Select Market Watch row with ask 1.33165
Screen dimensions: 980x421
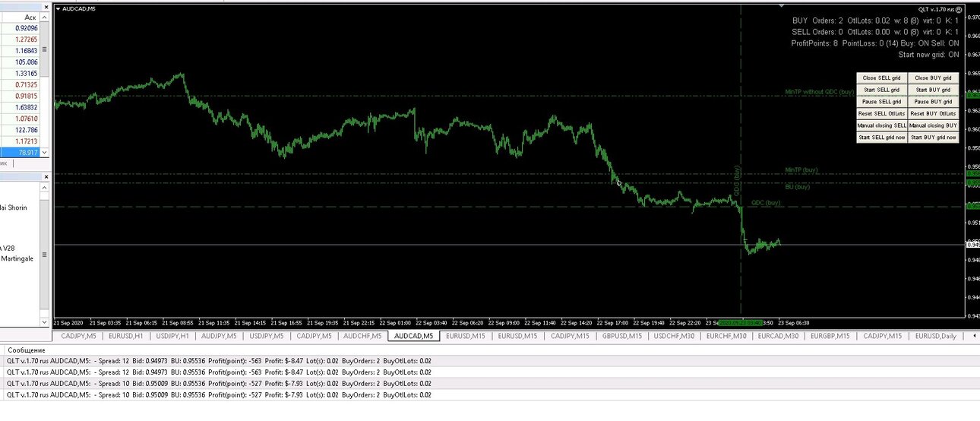pyautogui.click(x=20, y=73)
